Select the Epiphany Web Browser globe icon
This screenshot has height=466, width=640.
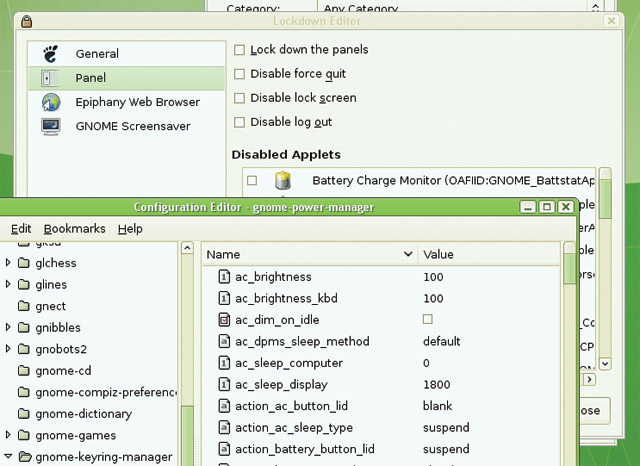click(51, 102)
